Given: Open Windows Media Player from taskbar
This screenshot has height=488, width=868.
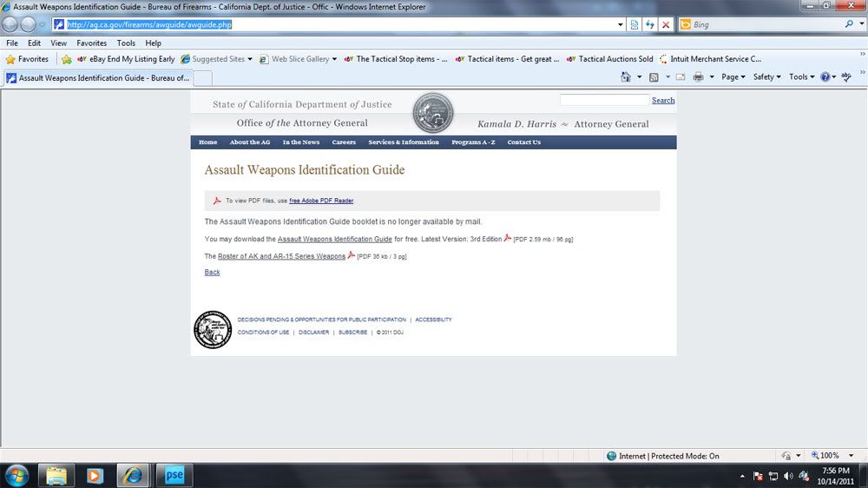Looking at the screenshot, I should 94,475.
